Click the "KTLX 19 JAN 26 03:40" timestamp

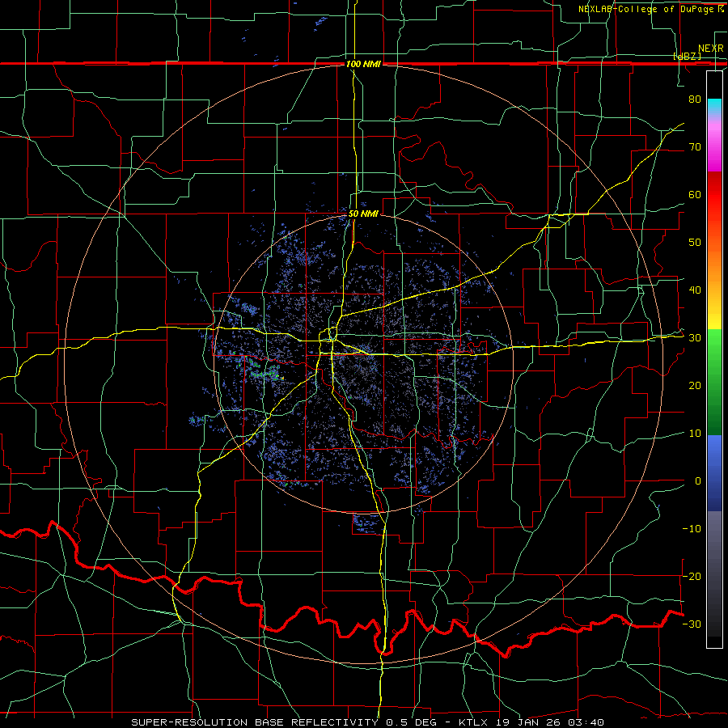click(531, 722)
